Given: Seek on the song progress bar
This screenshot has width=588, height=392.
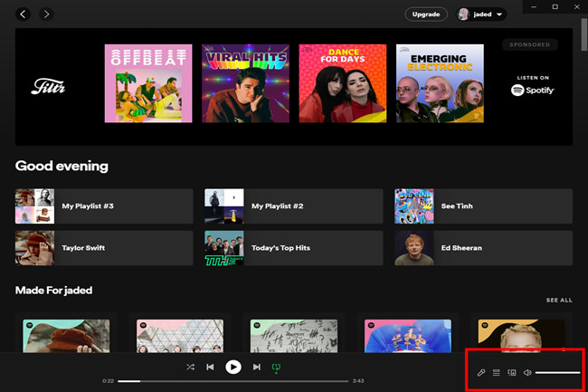Looking at the screenshot, I should pyautogui.click(x=232, y=381).
